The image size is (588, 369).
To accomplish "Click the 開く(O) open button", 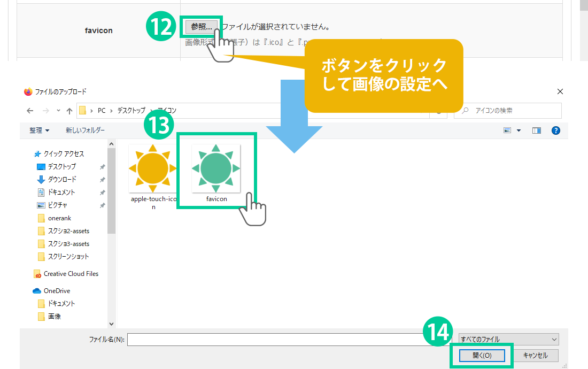I will click(x=482, y=356).
